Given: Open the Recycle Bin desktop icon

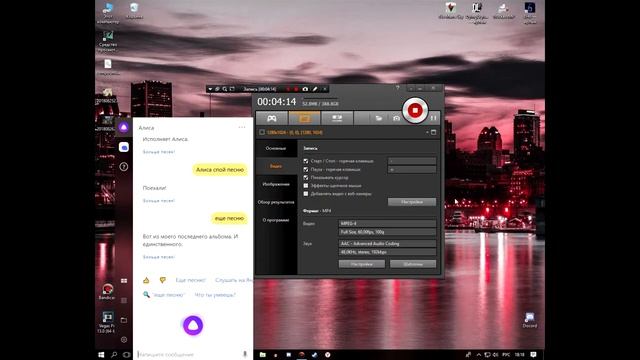Looking at the screenshot, I should (134, 11).
